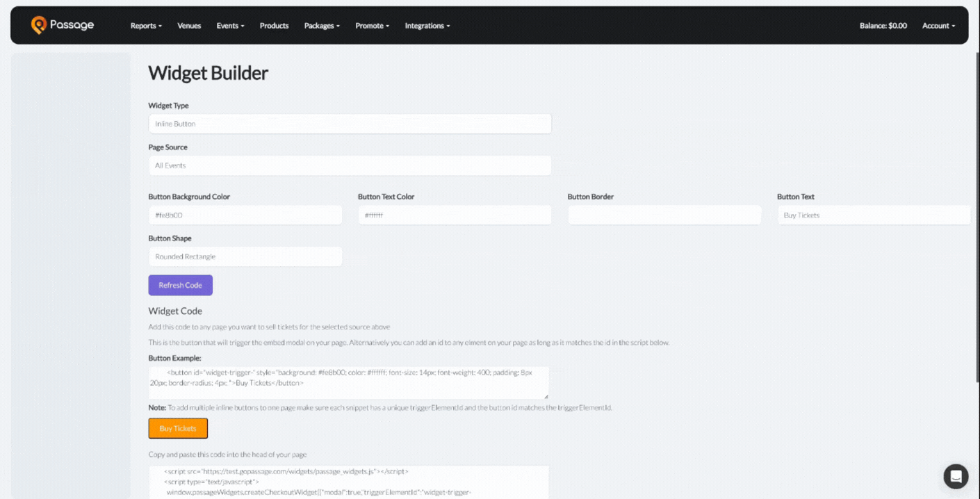Image resolution: width=980 pixels, height=499 pixels.
Task: Click the Widget Type label
Action: coord(168,106)
